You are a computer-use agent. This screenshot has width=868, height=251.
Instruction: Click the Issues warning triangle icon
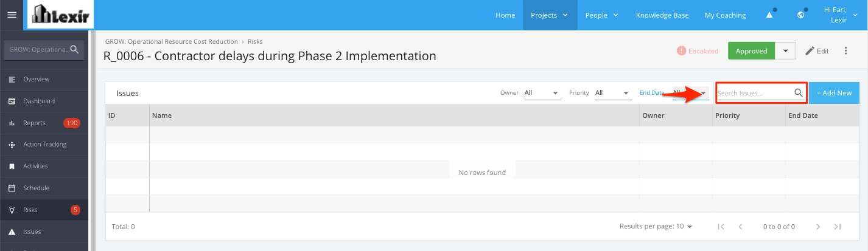click(x=12, y=232)
